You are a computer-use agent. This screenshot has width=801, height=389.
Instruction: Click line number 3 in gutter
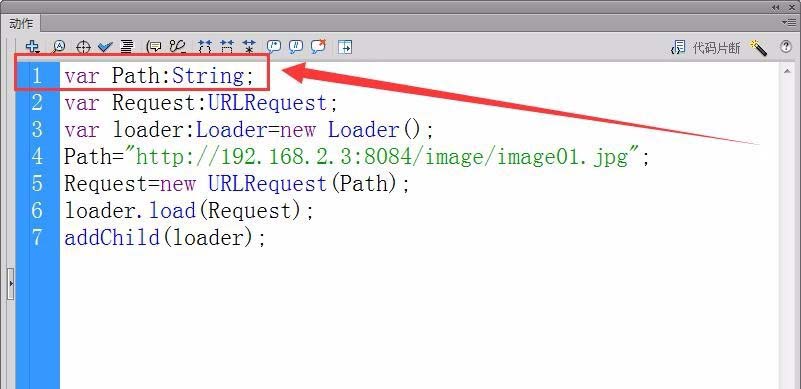[x=37, y=130]
